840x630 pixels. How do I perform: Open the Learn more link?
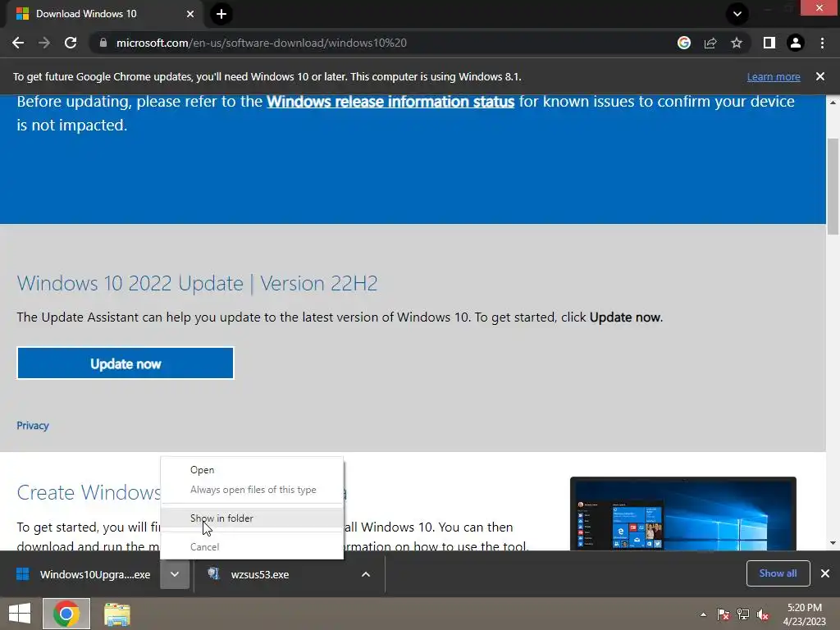[774, 76]
